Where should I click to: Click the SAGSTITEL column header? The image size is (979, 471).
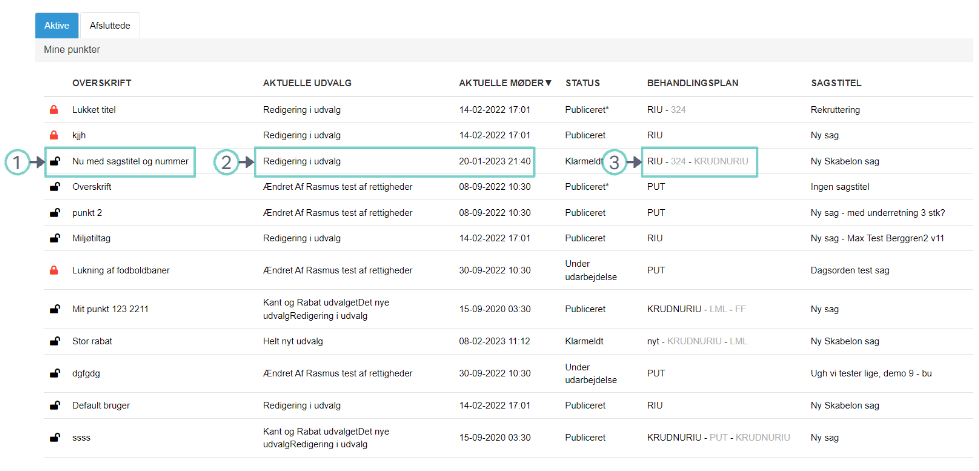[836, 82]
